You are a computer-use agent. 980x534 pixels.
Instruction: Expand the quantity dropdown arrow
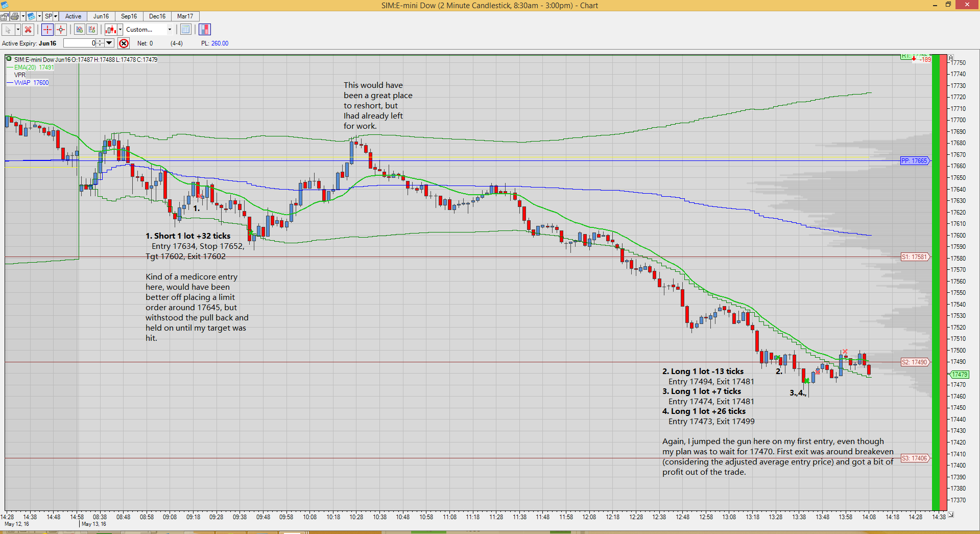click(x=109, y=43)
